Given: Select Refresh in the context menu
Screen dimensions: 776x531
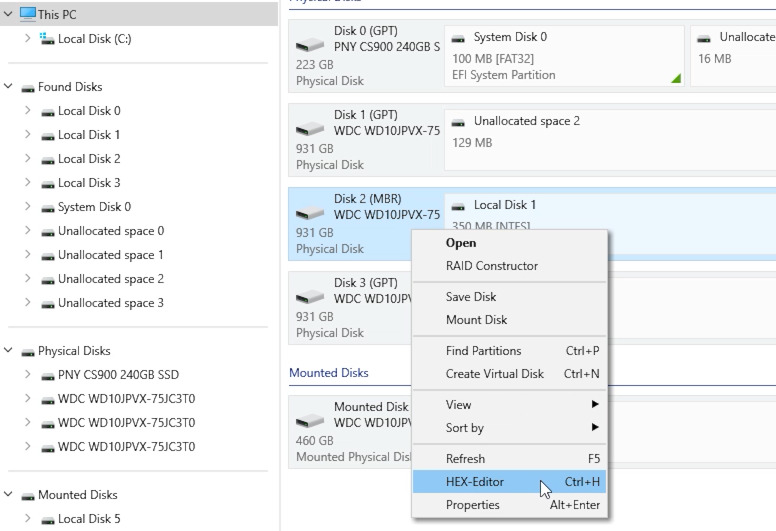Looking at the screenshot, I should click(x=509, y=458).
